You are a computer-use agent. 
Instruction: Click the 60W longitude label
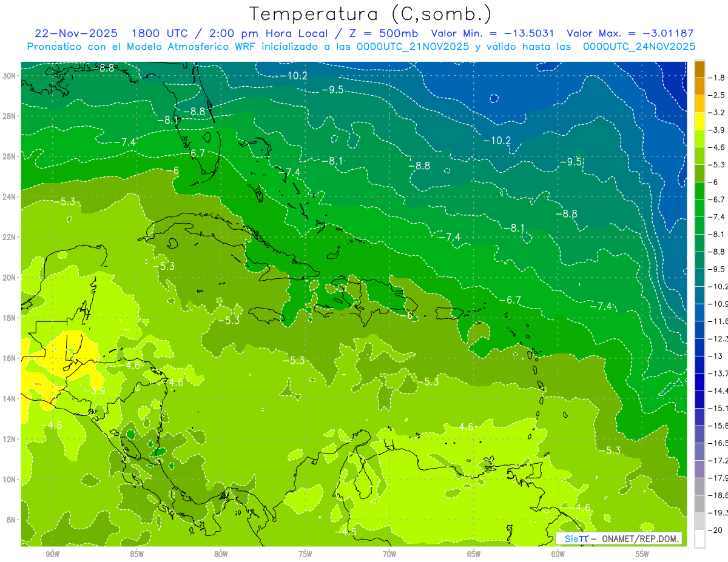[558, 554]
